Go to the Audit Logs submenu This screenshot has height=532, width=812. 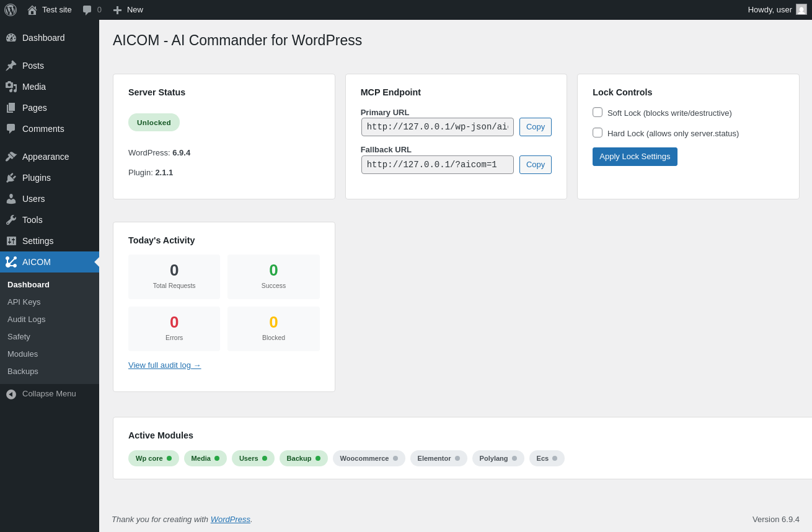pyautogui.click(x=27, y=320)
